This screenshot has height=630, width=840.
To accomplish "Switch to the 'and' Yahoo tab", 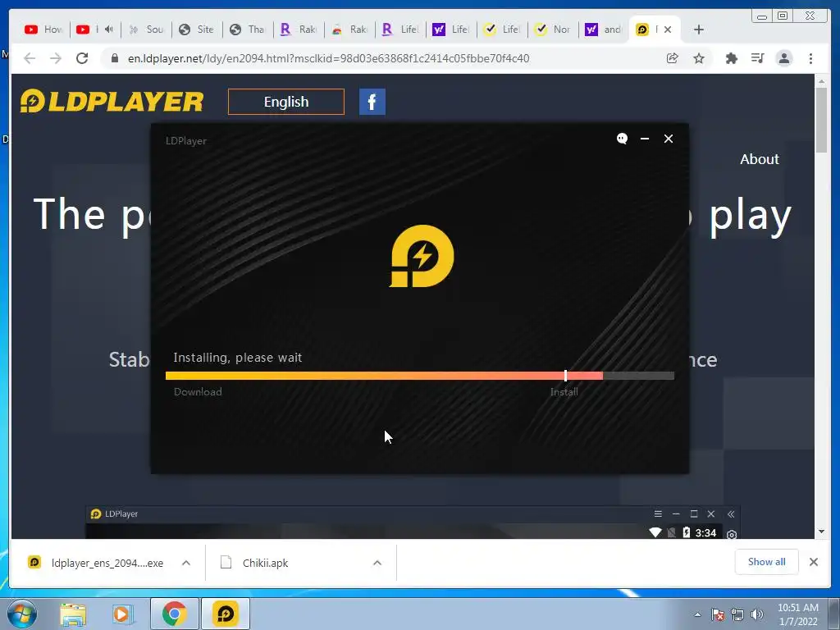I will (x=604, y=30).
